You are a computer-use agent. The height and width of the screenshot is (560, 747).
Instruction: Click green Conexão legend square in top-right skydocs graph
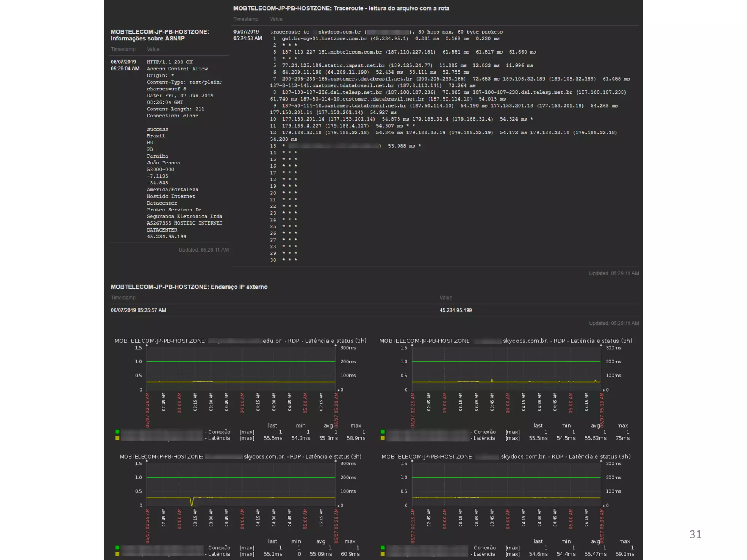point(383,432)
